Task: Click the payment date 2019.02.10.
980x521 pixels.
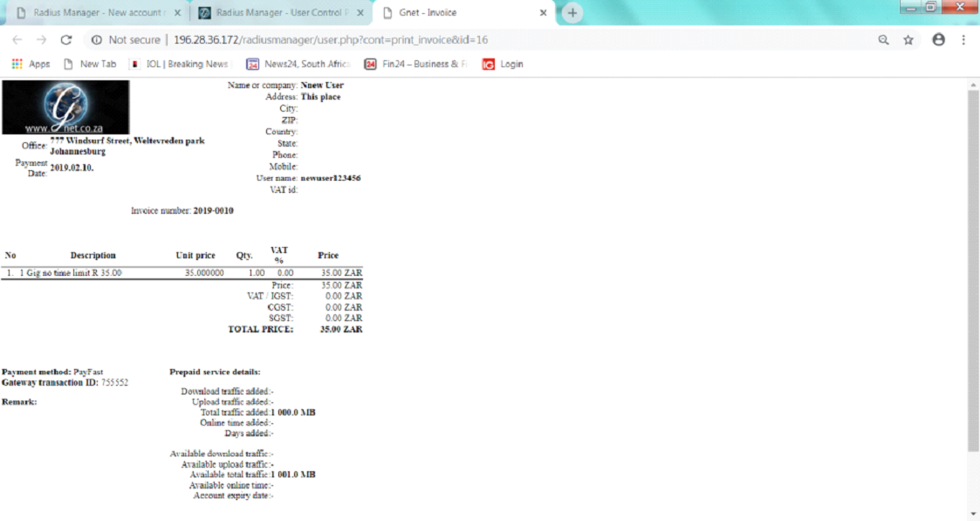Action: click(x=72, y=168)
